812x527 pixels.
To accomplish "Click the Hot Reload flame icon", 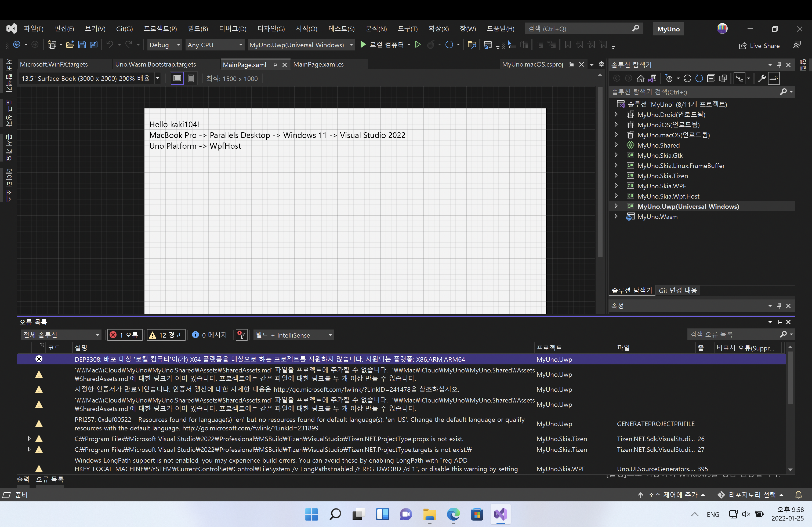I will (431, 45).
